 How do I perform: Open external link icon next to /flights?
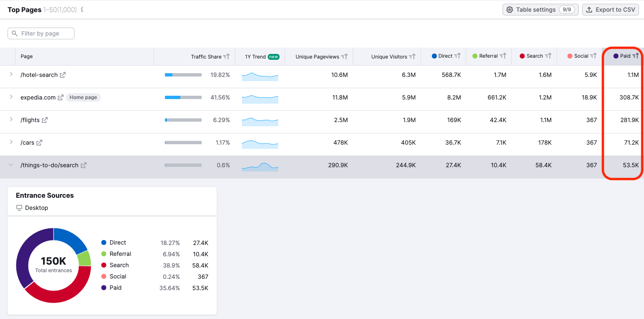tap(45, 120)
